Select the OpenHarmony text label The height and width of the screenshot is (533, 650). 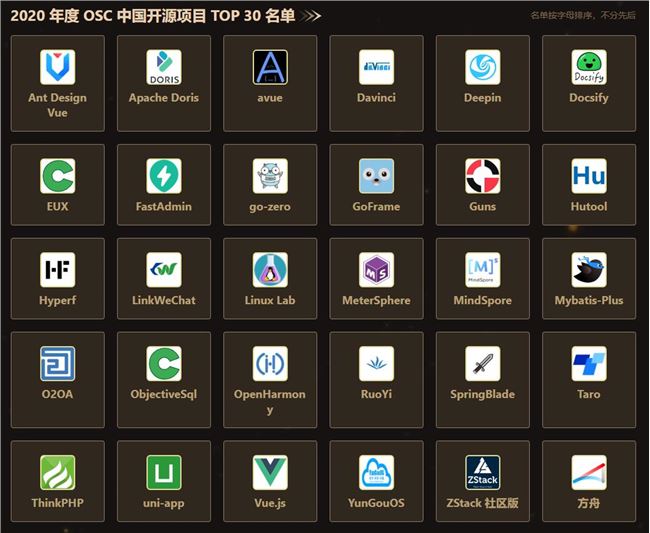point(270,402)
